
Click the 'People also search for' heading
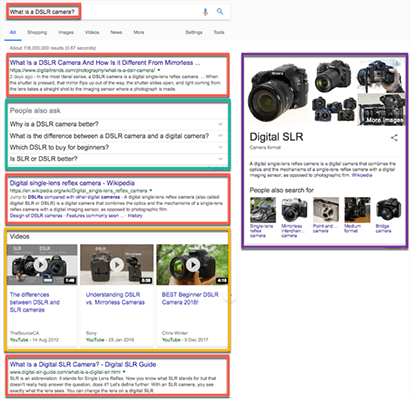282,190
